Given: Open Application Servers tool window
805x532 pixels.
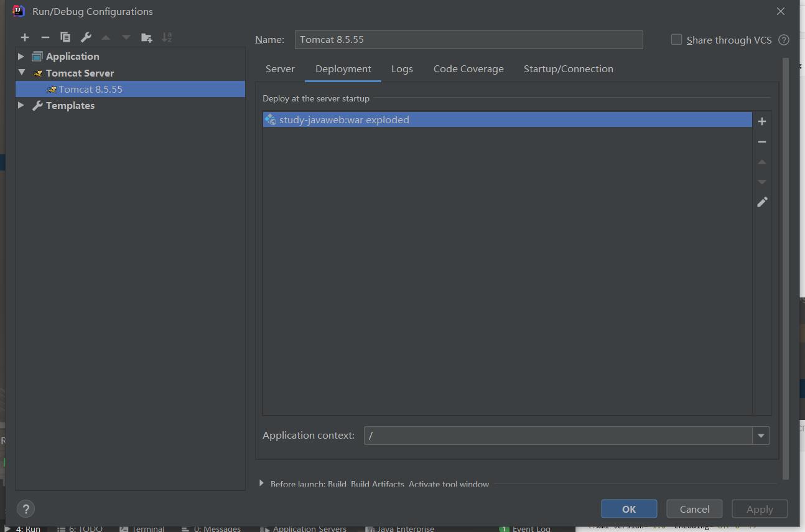Looking at the screenshot, I should coord(304,528).
